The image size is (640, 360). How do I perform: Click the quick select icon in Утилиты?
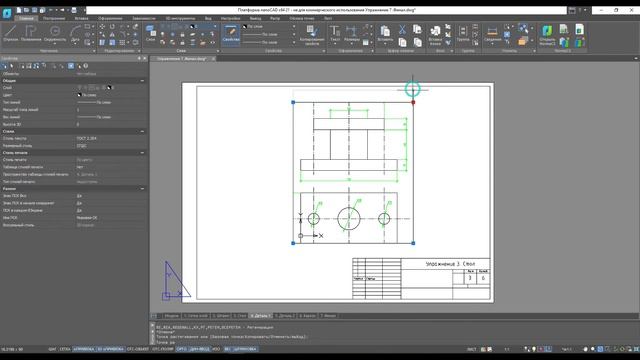point(523,28)
